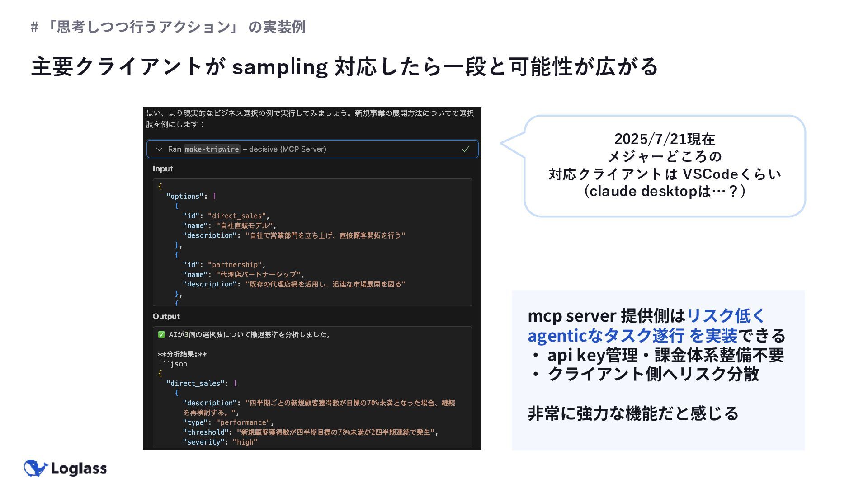Click the Loglass wordmark text
This screenshot has height=488, width=868.
(x=79, y=469)
